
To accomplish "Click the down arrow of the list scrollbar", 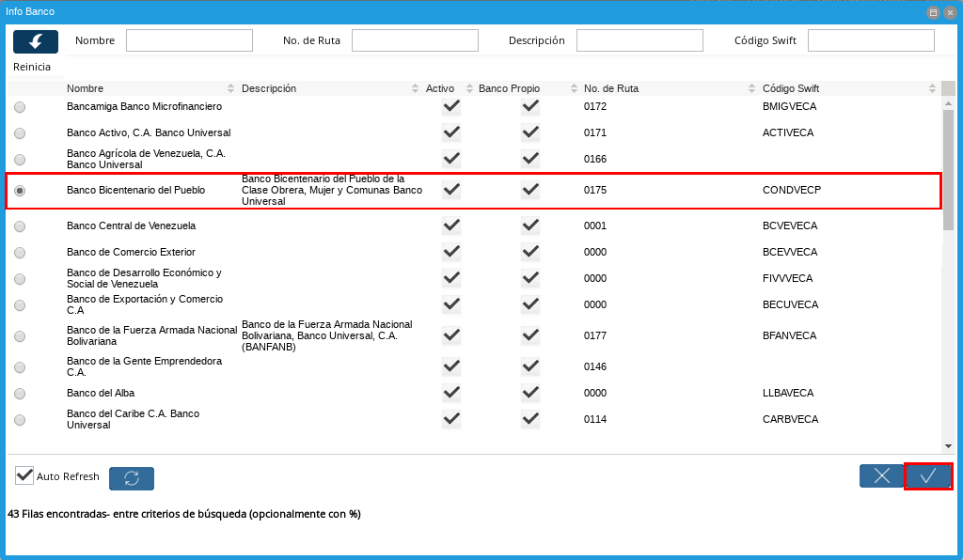I will click(x=948, y=445).
